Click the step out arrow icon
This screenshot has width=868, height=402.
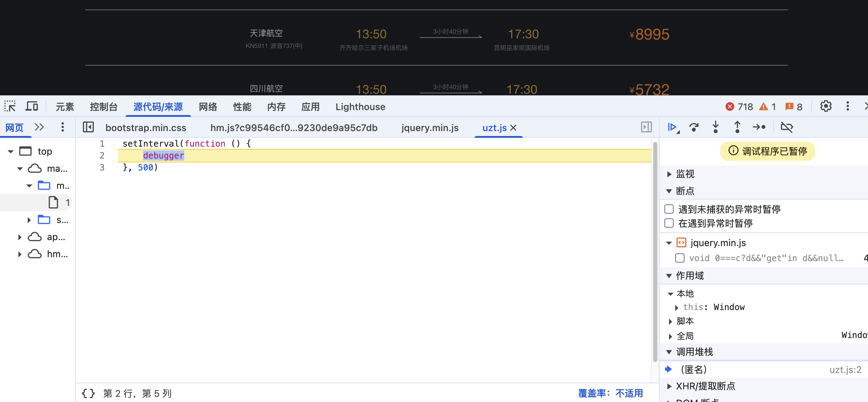coord(737,127)
